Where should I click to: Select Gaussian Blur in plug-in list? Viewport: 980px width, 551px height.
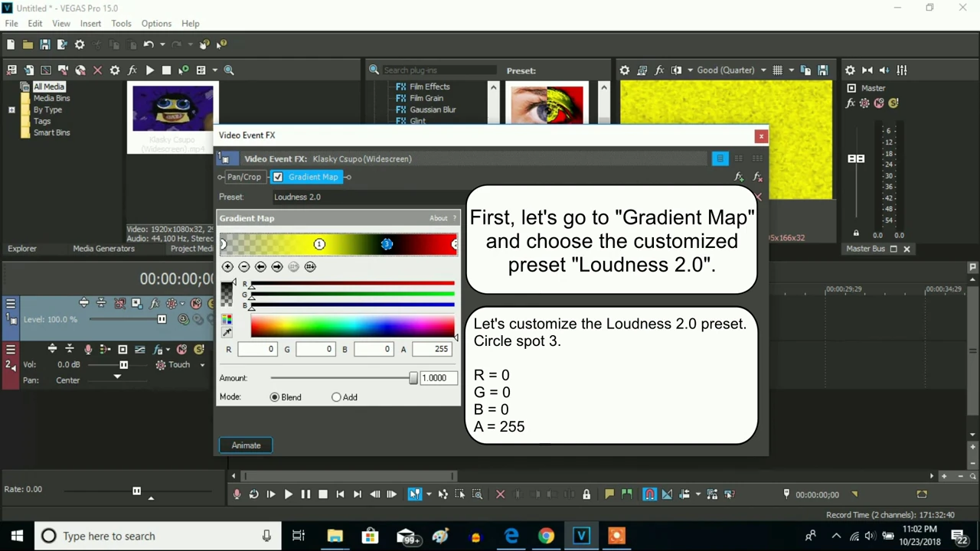click(x=433, y=109)
